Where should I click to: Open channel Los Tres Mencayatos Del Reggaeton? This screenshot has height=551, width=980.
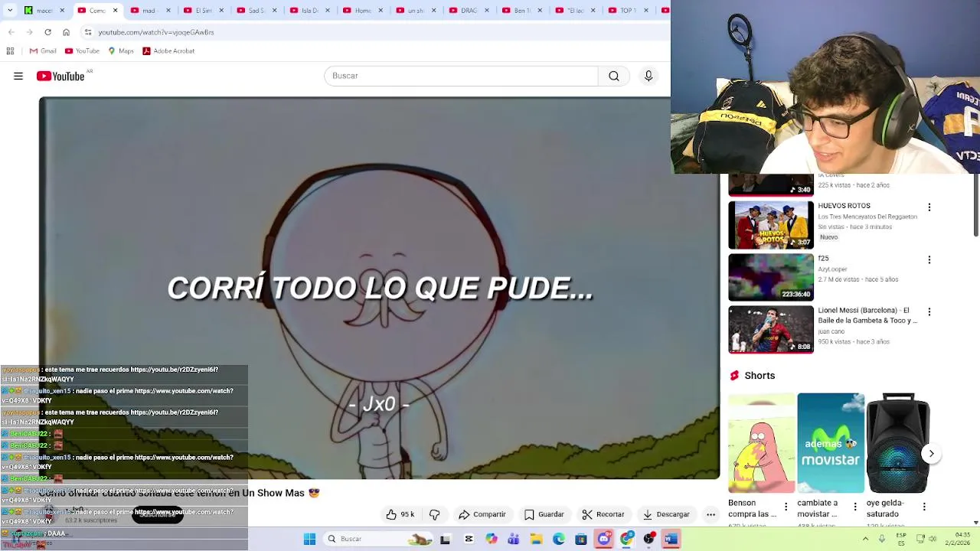point(867,217)
